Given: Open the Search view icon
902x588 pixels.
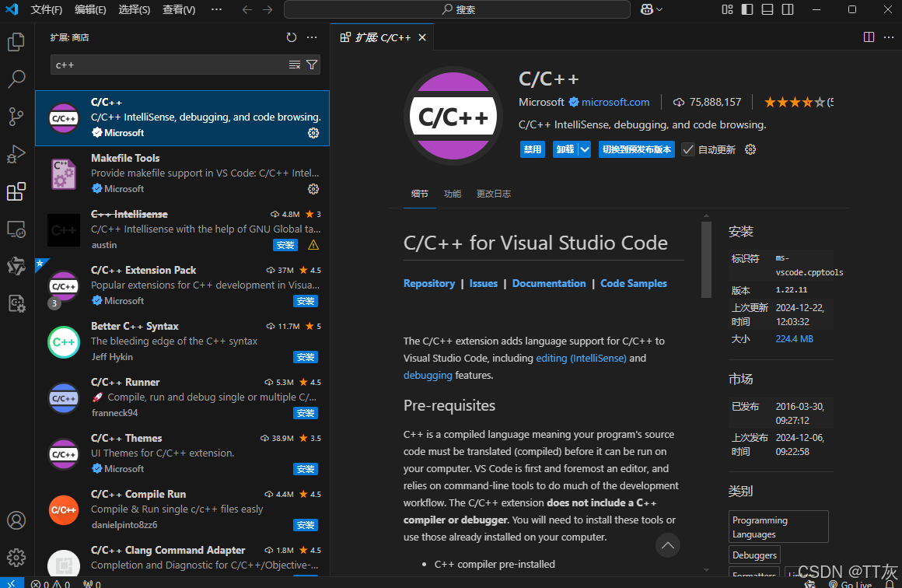Looking at the screenshot, I should pos(16,79).
